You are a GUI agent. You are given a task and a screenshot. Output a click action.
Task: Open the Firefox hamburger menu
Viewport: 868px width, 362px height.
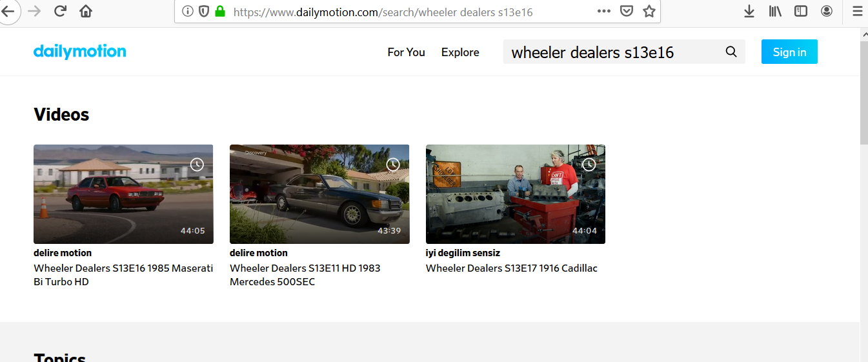(857, 11)
